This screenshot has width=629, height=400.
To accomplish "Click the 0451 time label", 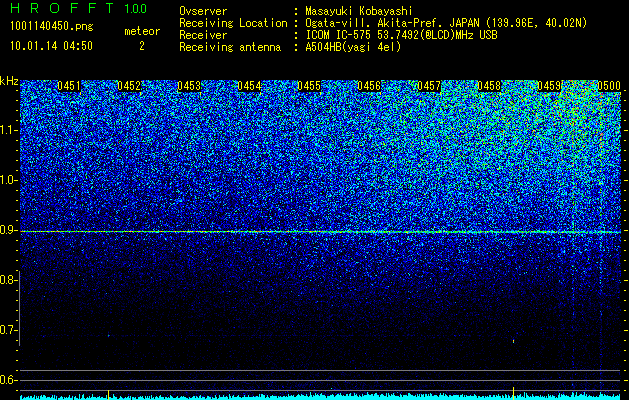I will [x=69, y=86].
